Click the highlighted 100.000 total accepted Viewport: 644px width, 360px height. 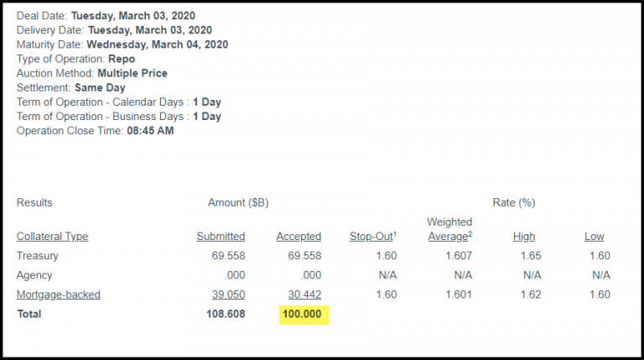pos(304,315)
